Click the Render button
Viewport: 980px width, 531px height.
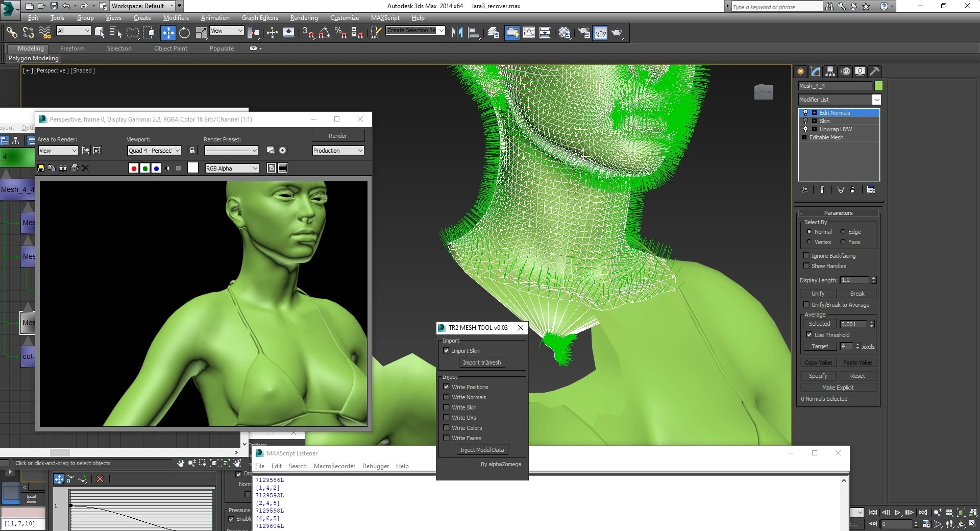click(338, 136)
